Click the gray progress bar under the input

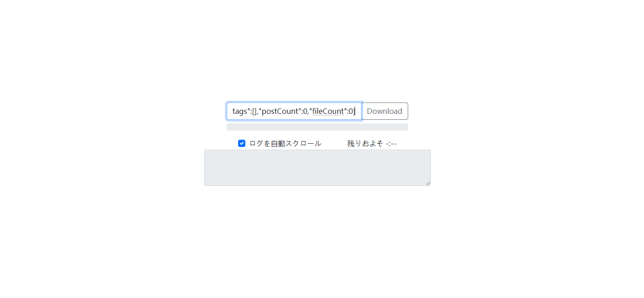tap(317, 127)
